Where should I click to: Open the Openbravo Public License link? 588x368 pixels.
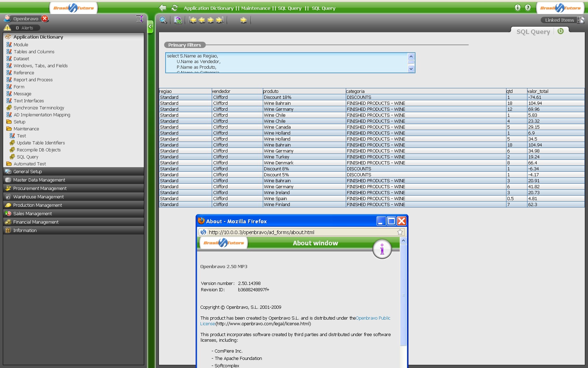point(373,318)
